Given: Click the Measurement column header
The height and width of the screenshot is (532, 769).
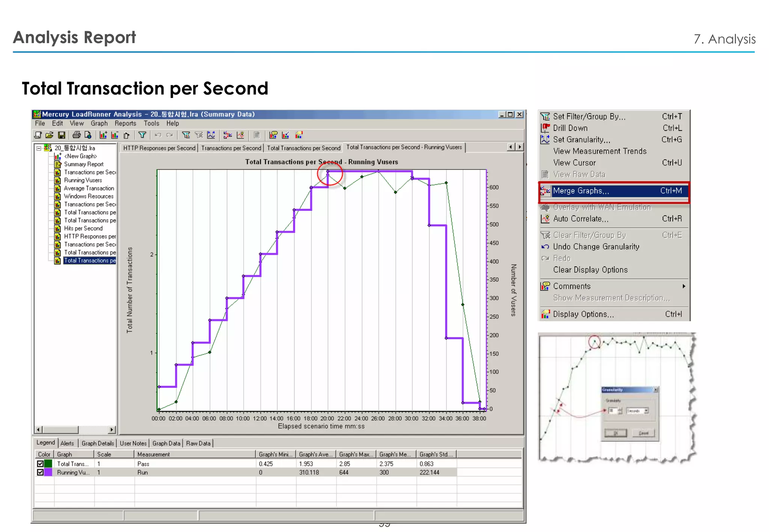Looking at the screenshot, I should pyautogui.click(x=195, y=454).
